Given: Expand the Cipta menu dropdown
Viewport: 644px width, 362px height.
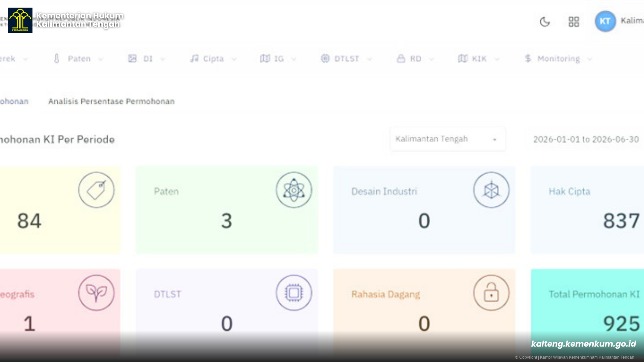Looking at the screenshot, I should coord(213,59).
